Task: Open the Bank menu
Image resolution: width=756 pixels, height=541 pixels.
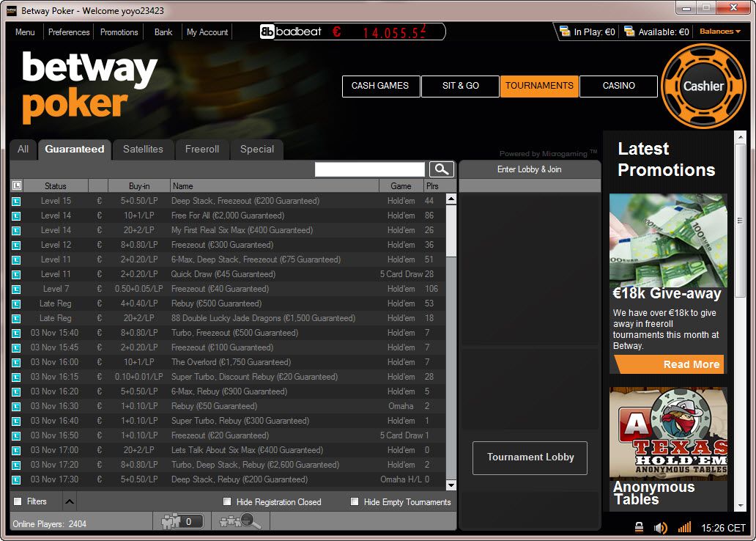Action: tap(163, 32)
